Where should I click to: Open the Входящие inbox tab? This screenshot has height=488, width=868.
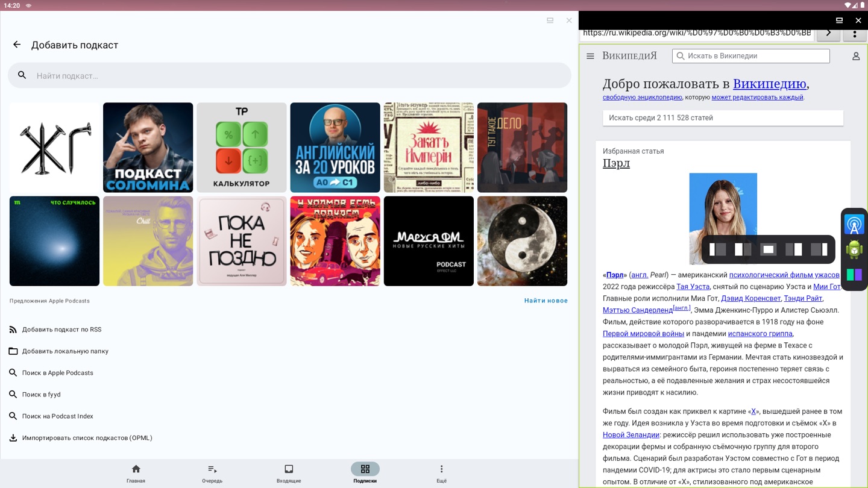[289, 474]
